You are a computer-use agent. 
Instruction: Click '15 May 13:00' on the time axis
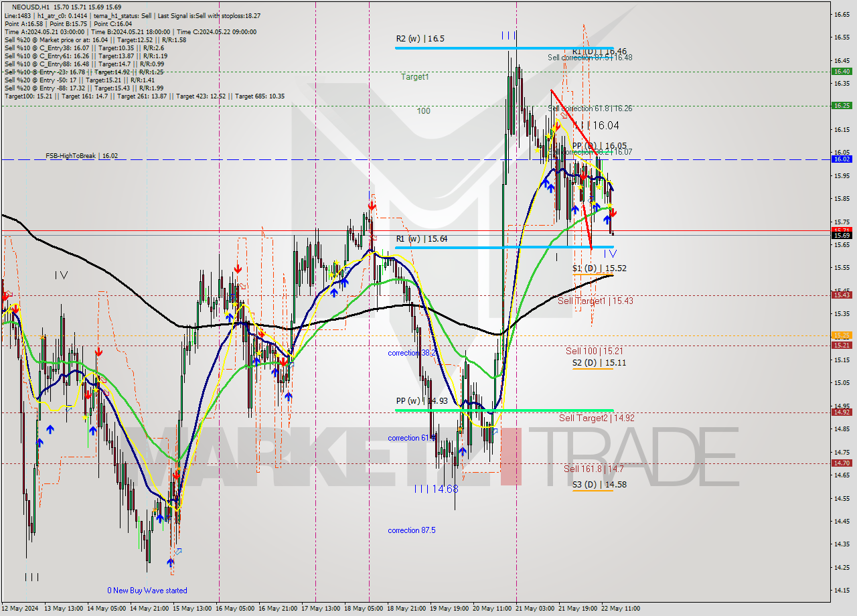[x=192, y=609]
